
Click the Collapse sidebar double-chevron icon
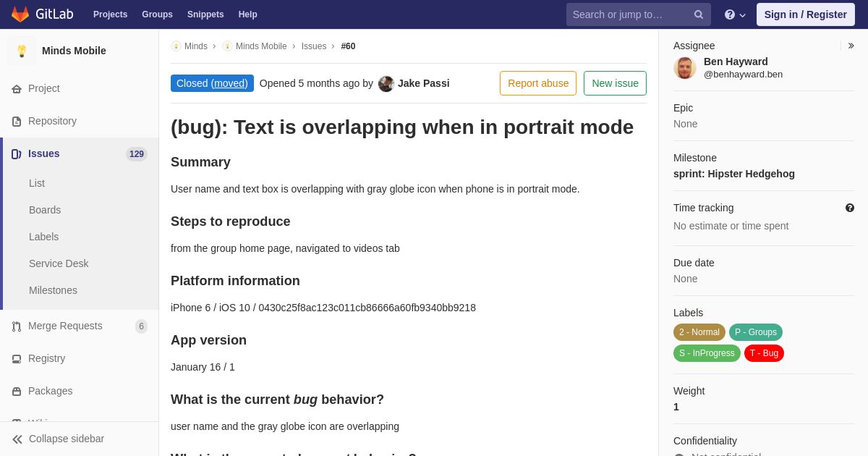click(17, 439)
